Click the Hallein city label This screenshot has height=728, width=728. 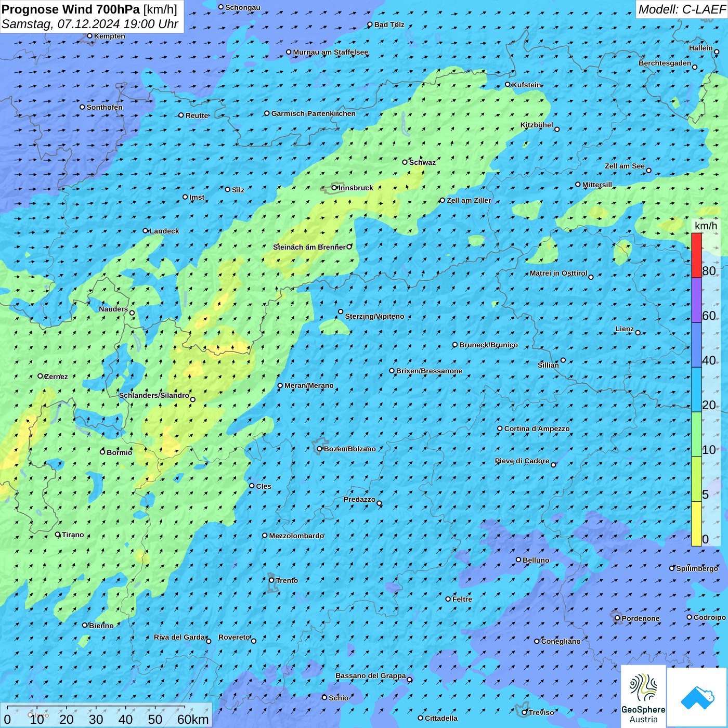click(701, 48)
